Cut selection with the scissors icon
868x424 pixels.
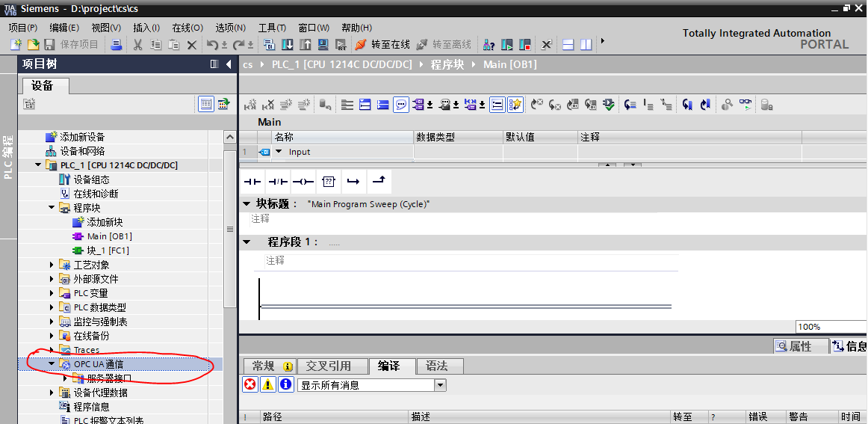click(x=138, y=45)
